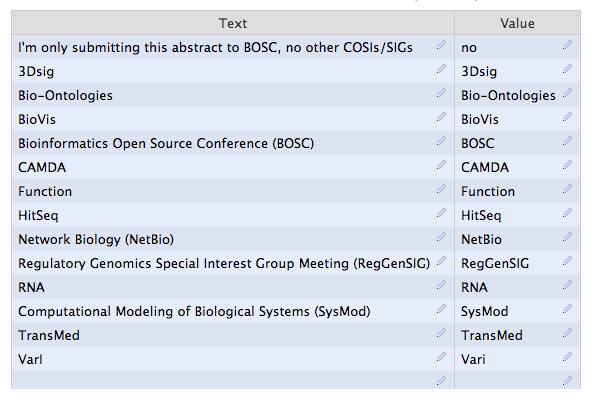
Task: Edit the Bio-Ontologies text via pencil icon
Action: tap(441, 94)
